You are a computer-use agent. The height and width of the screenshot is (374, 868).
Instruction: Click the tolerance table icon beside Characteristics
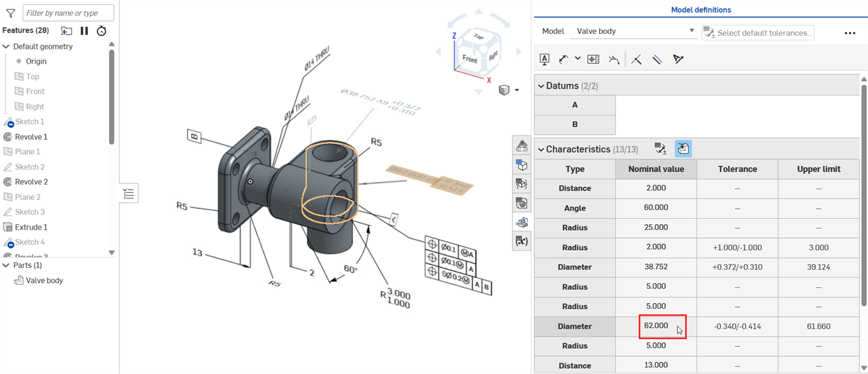tap(660, 149)
